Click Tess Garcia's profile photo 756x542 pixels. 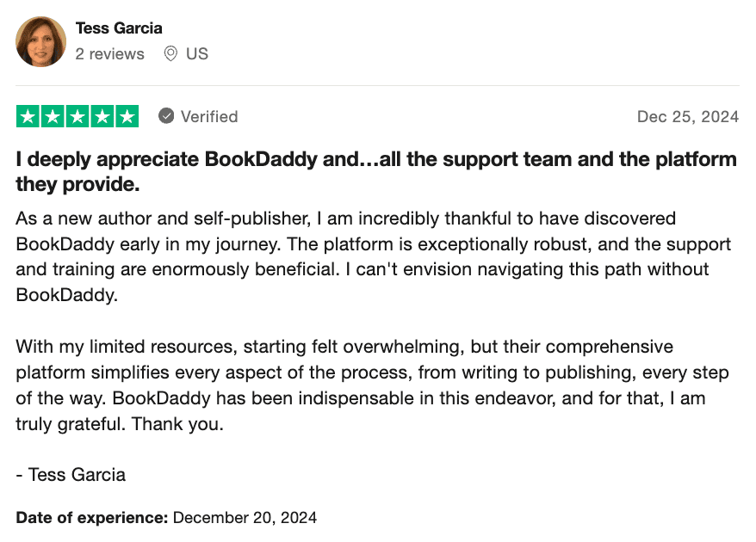[x=40, y=41]
